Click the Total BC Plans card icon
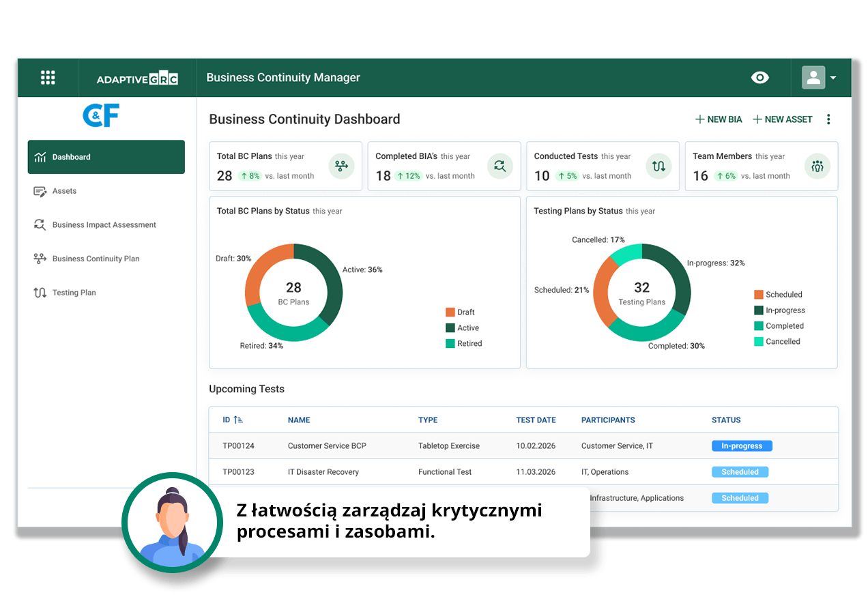The image size is (868, 614). point(341,166)
